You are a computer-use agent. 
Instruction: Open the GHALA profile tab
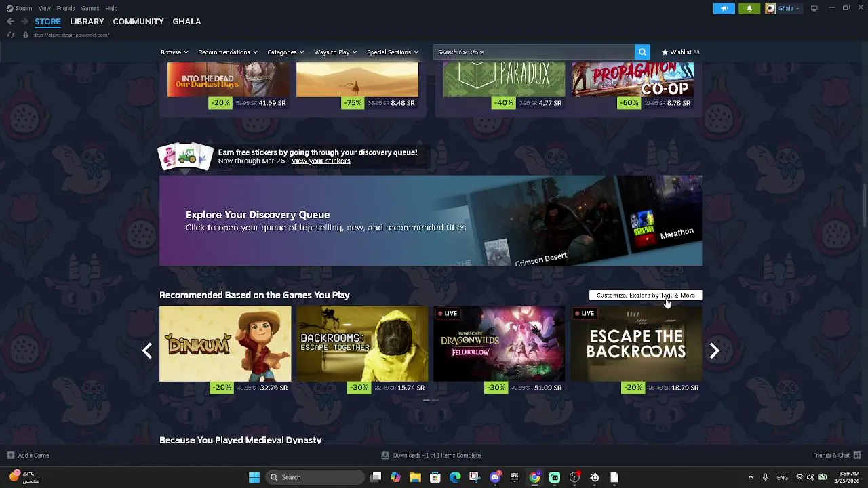(x=186, y=22)
